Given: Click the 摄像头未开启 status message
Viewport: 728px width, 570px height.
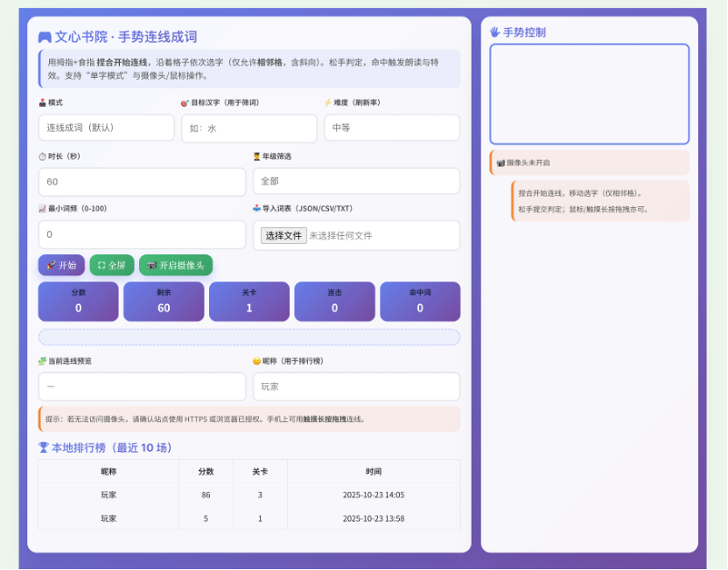Looking at the screenshot, I should (x=590, y=163).
